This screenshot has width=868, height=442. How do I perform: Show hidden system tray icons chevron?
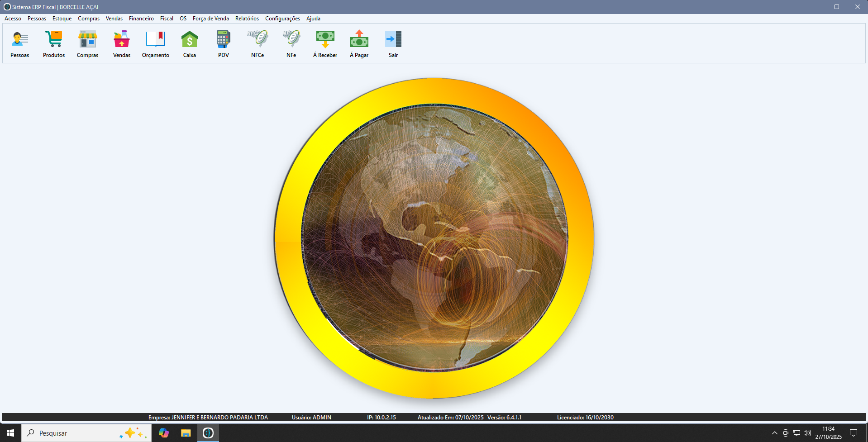click(x=774, y=433)
